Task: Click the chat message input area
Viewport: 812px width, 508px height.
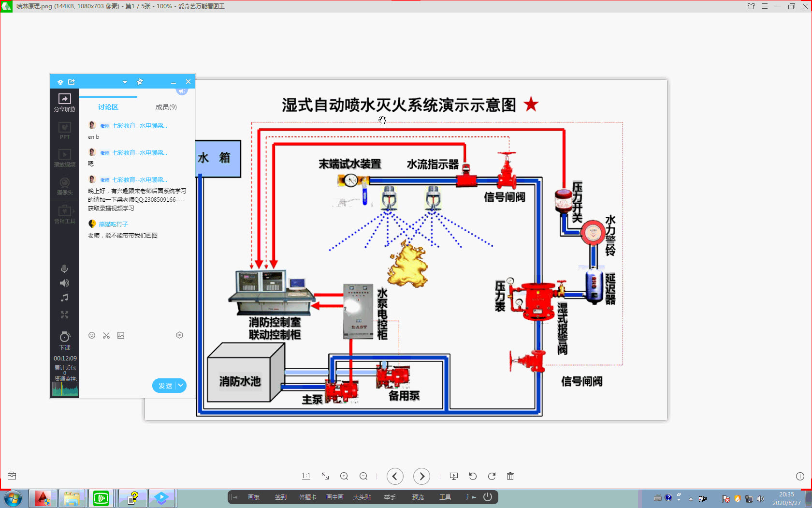Action: 137,359
